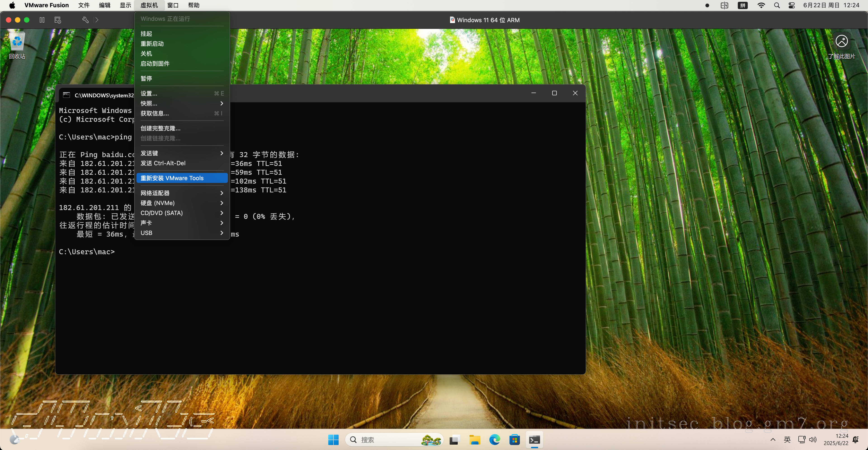Open the macOS Control Center toggle icon
This screenshot has height=450, width=868.
coord(792,5)
